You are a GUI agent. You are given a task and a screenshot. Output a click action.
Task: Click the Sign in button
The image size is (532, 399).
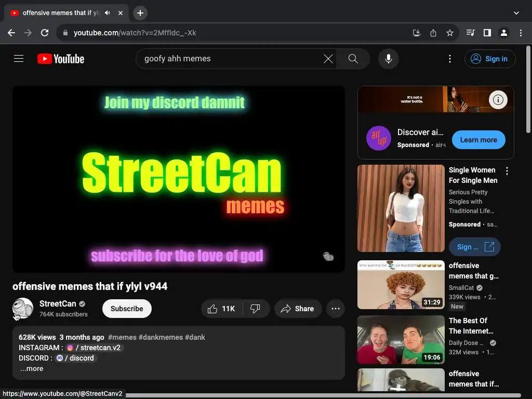click(489, 59)
